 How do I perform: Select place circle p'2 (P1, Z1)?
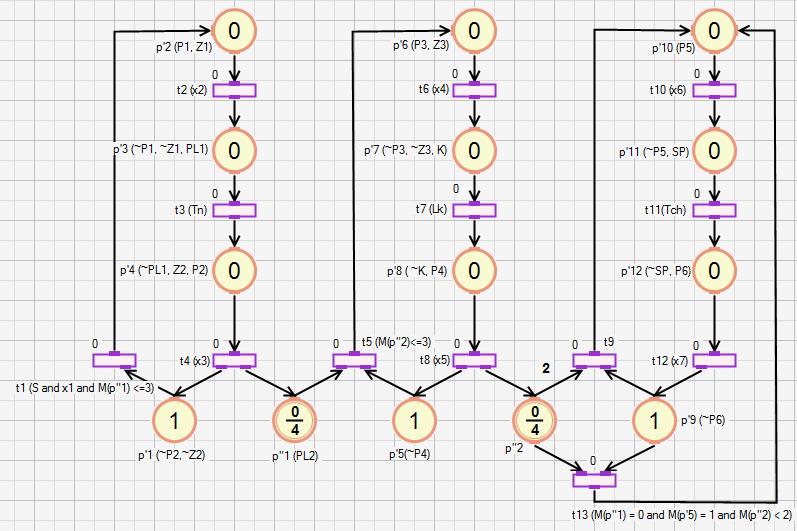tap(234, 30)
